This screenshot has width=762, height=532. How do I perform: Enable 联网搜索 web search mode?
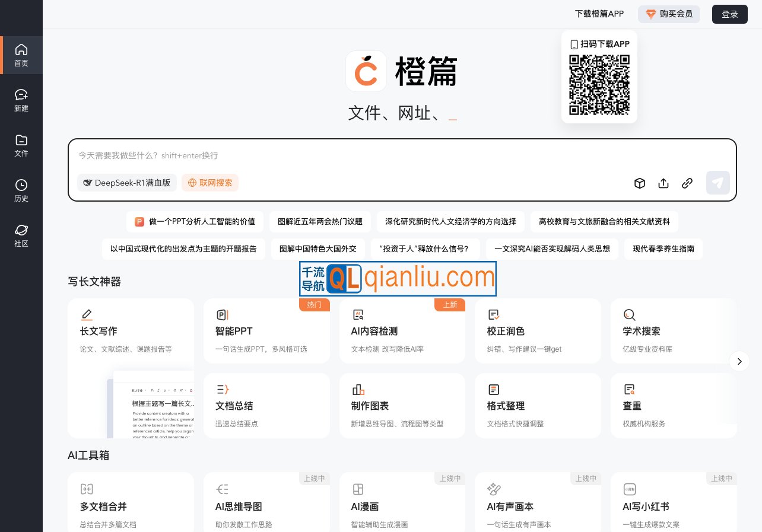tap(210, 183)
